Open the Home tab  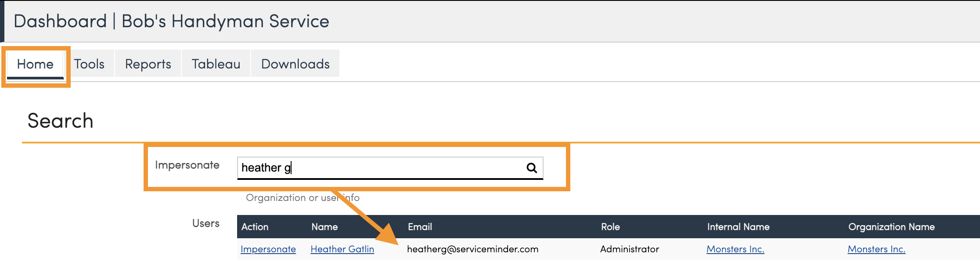35,64
